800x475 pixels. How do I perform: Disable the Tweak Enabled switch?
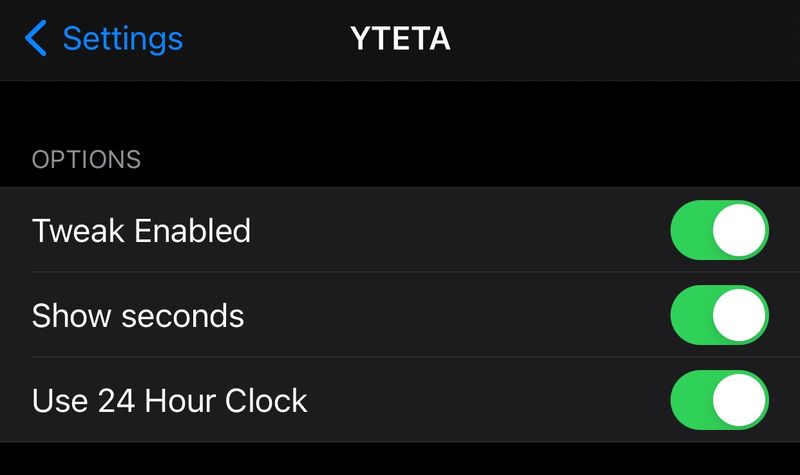coord(719,230)
